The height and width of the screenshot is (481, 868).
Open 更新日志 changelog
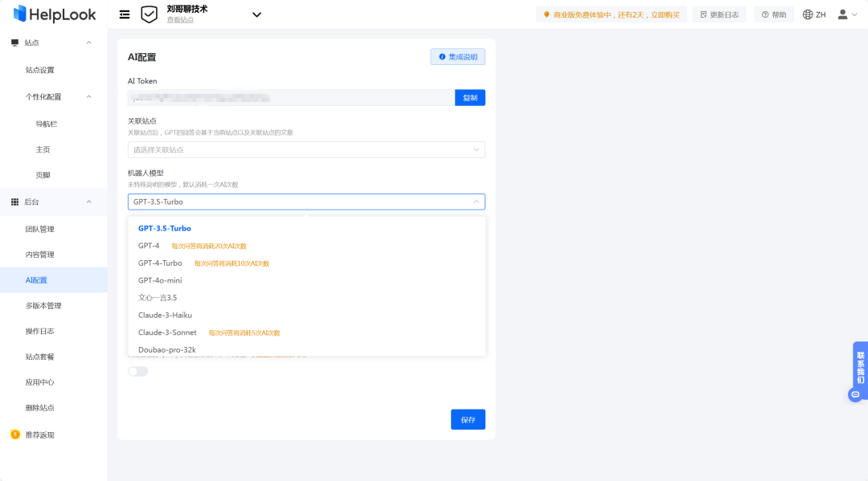coord(719,15)
